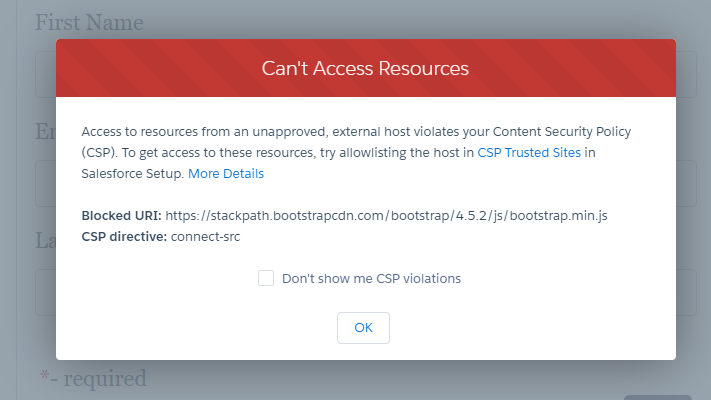Click the partially hidden Email label
711x400 pixels.
pyautogui.click(x=44, y=130)
